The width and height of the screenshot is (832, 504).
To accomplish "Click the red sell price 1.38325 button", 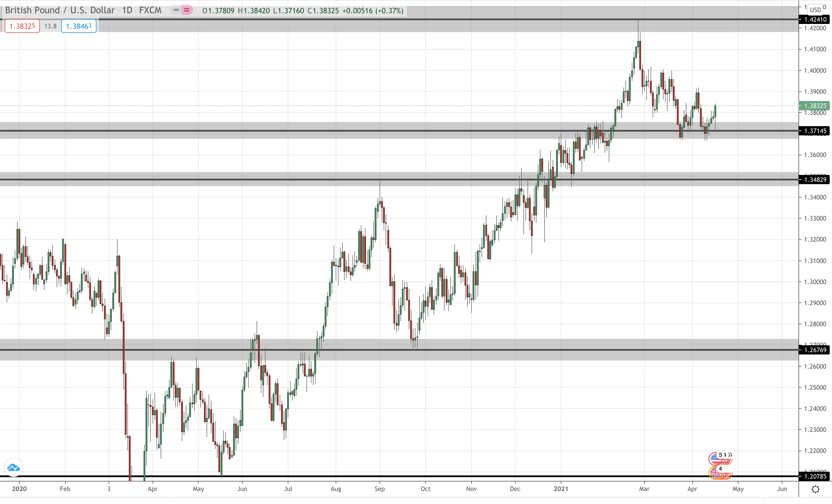I will (x=22, y=26).
